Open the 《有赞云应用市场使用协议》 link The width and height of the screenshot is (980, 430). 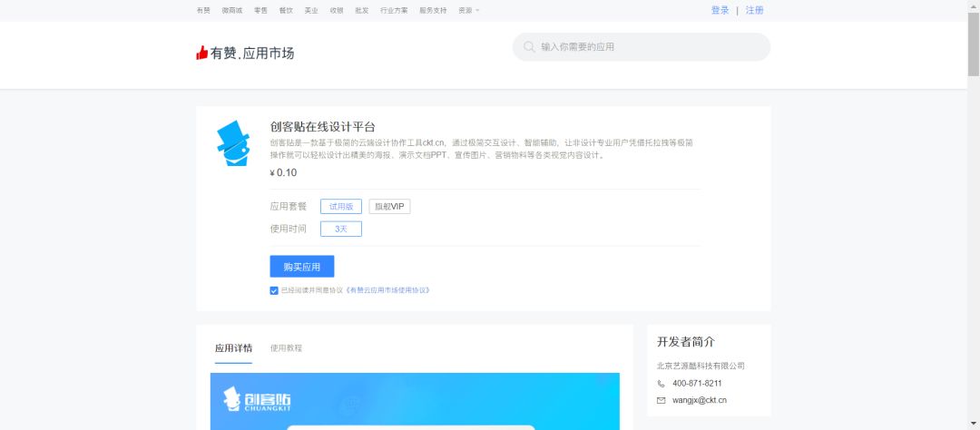point(387,290)
